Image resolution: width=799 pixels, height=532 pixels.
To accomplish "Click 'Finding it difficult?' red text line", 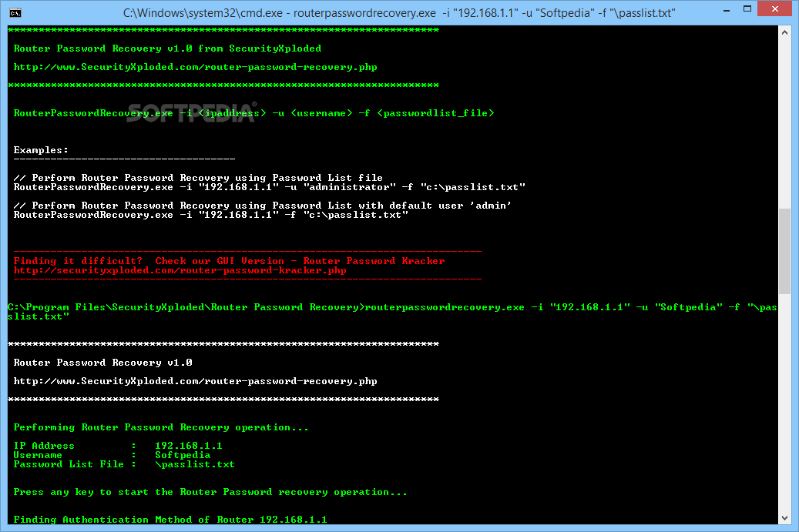I will point(229,261).
